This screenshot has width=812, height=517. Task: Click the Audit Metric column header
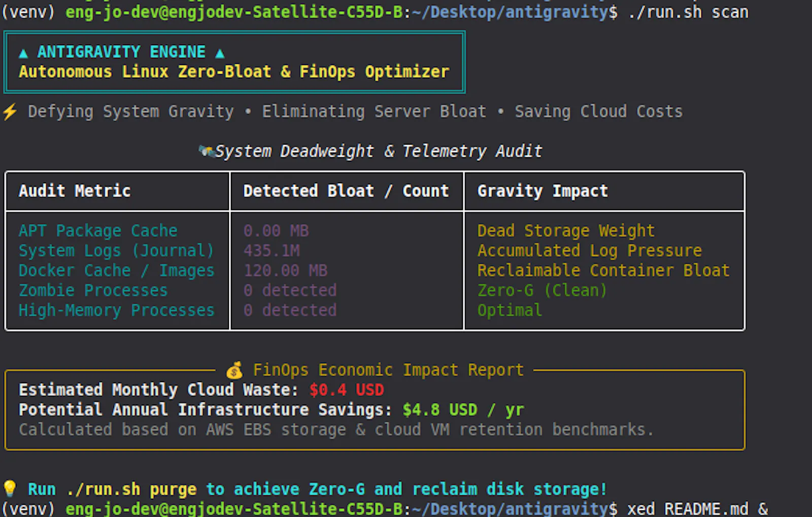[75, 191]
